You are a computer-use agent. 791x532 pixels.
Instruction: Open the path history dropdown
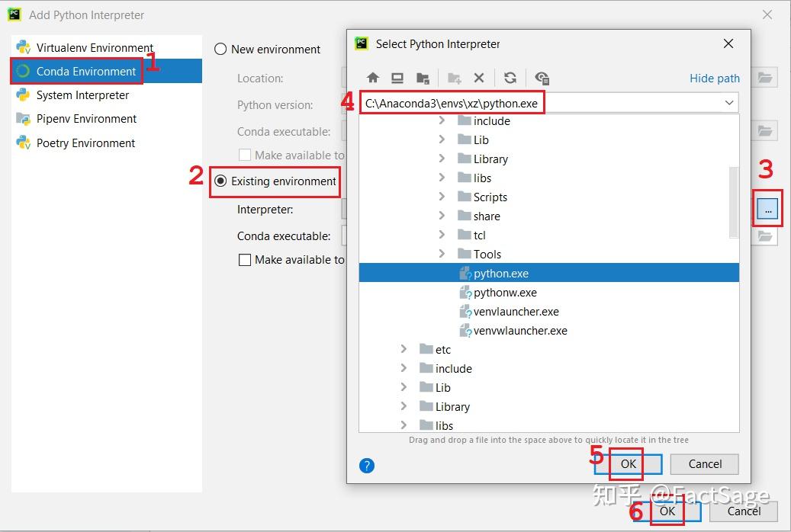[729, 103]
